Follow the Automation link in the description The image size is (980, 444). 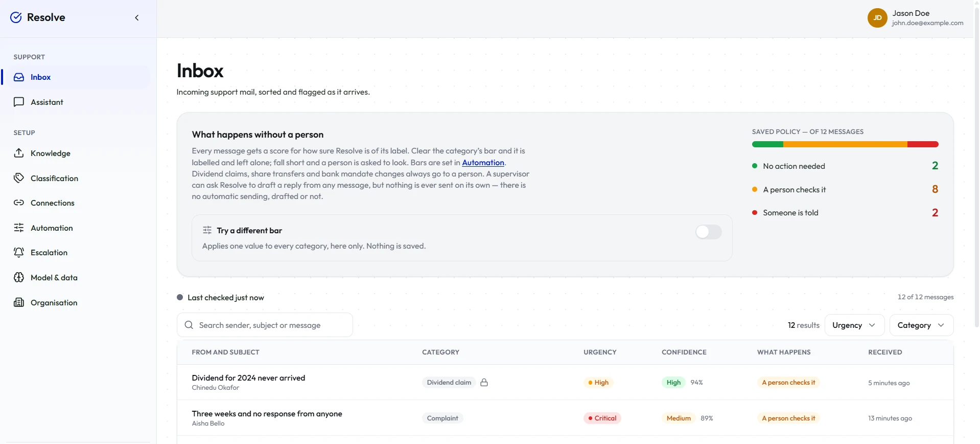click(483, 163)
